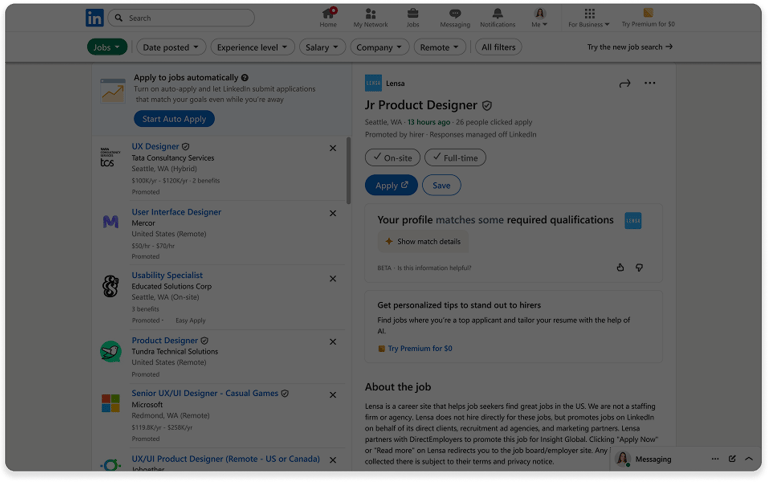This screenshot has height=482, width=768.
Task: Dismiss the Senior UX/UI Designer job
Action: pyautogui.click(x=333, y=395)
